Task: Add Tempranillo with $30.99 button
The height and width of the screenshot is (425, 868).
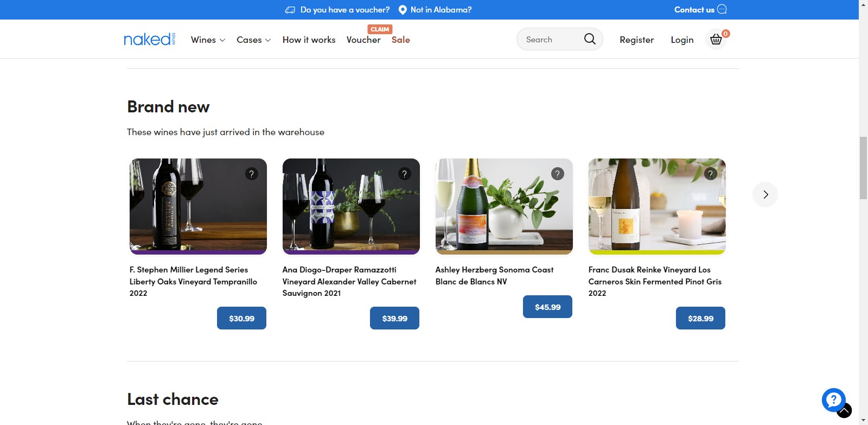Action: [241, 318]
